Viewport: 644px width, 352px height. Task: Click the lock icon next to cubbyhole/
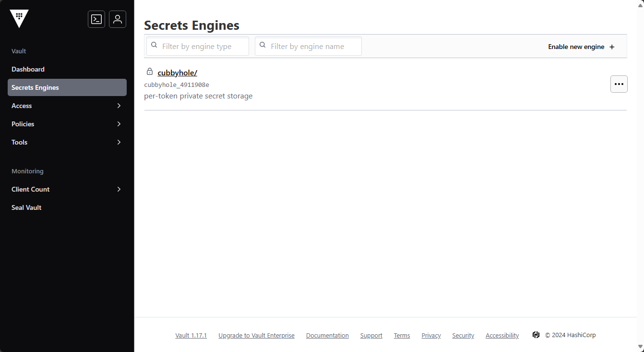coord(150,72)
